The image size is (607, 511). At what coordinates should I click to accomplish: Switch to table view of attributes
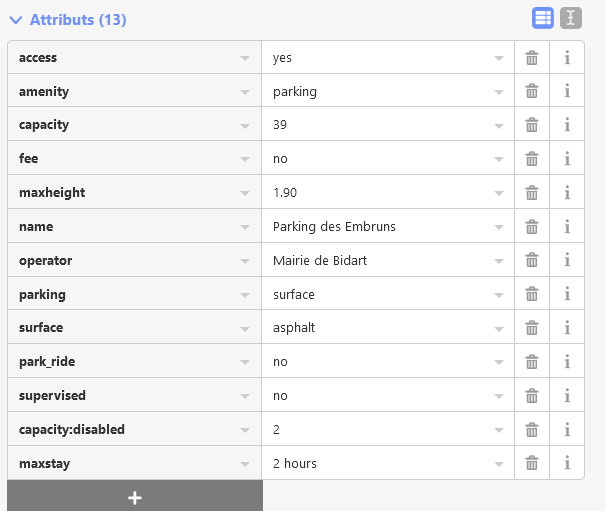[x=543, y=18]
